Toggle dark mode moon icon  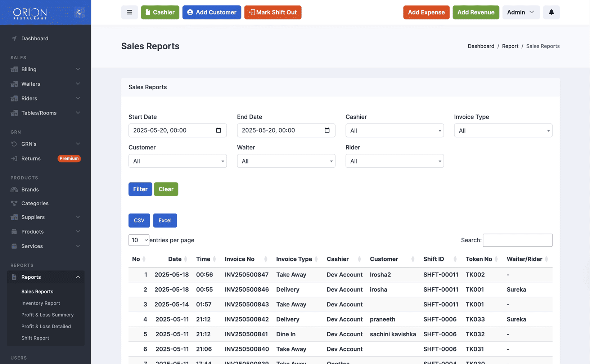[x=80, y=12]
